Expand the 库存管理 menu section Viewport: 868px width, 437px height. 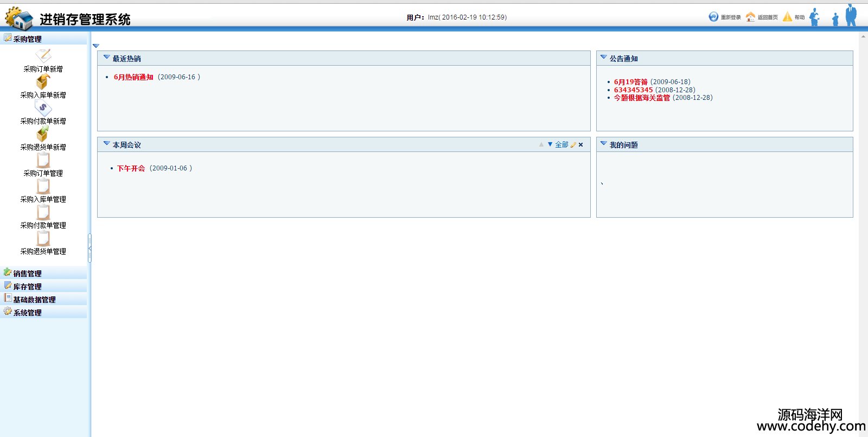click(28, 287)
